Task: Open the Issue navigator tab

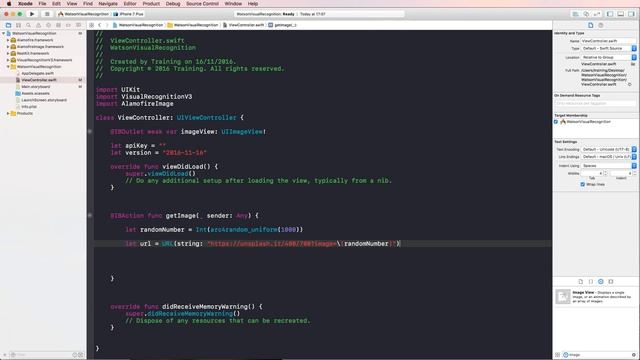Action: (x=38, y=25)
